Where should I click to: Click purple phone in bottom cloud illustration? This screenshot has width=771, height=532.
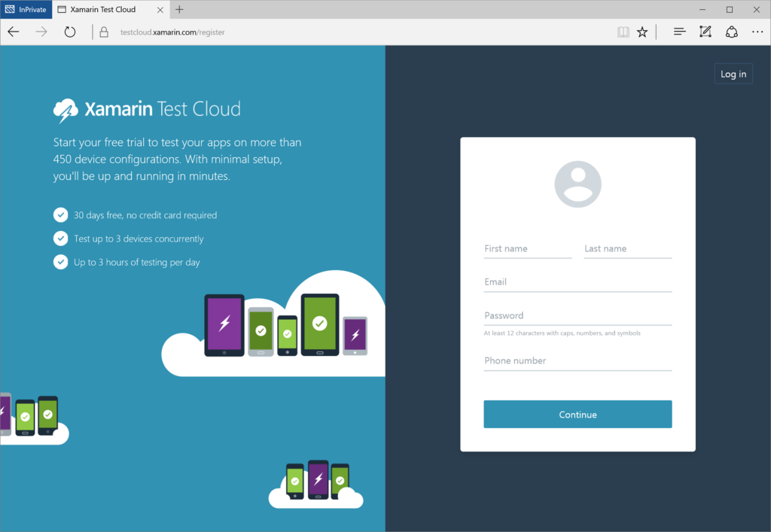coord(318,479)
